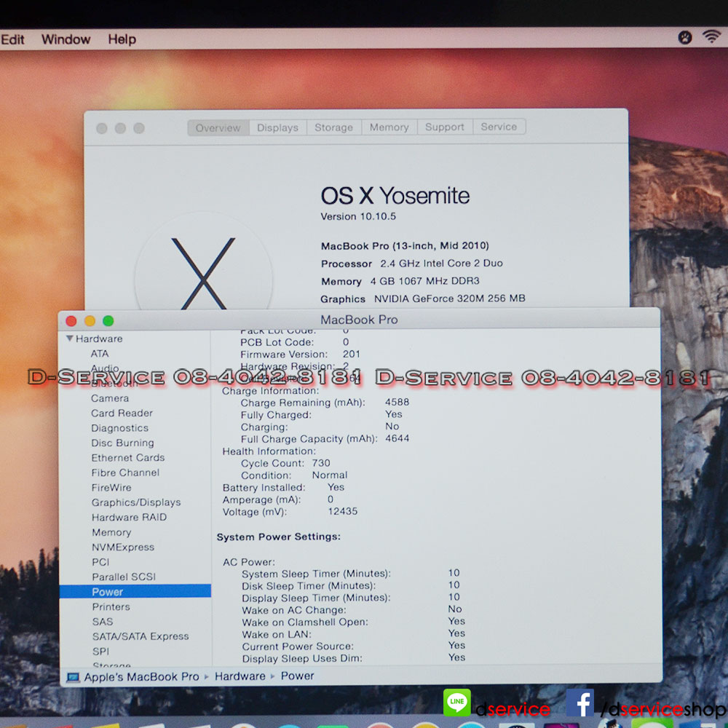Image resolution: width=728 pixels, height=728 pixels.
Task: Click Wake on AC Change row
Action: pos(352,609)
